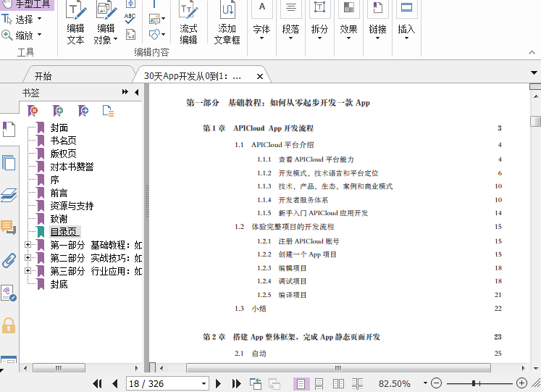
Task: Open the 字体 font options
Action: click(x=262, y=22)
